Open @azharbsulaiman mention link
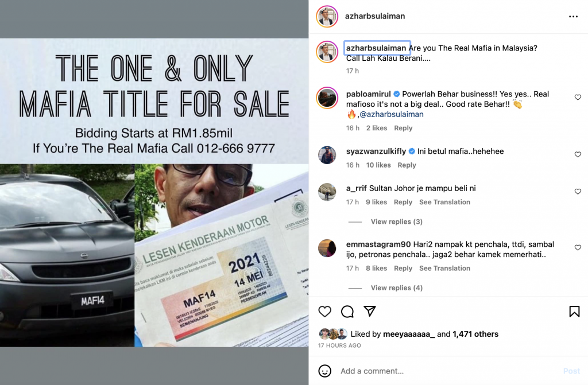The height and width of the screenshot is (385, 588). point(392,114)
